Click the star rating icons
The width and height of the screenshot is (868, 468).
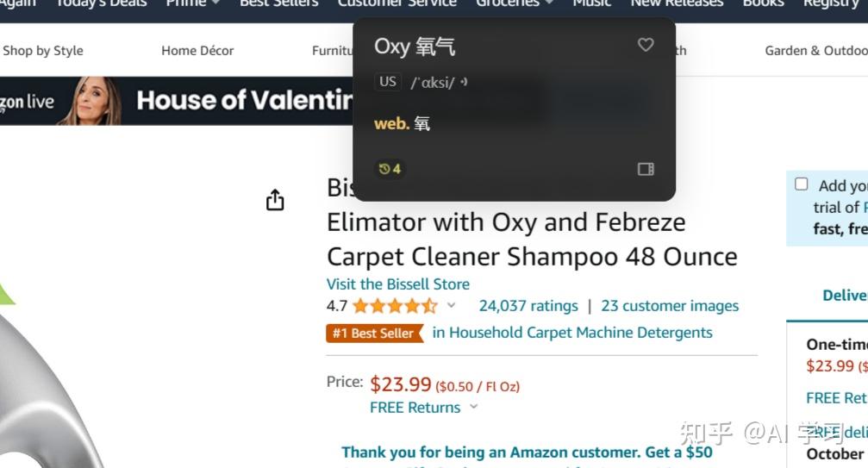click(x=394, y=306)
